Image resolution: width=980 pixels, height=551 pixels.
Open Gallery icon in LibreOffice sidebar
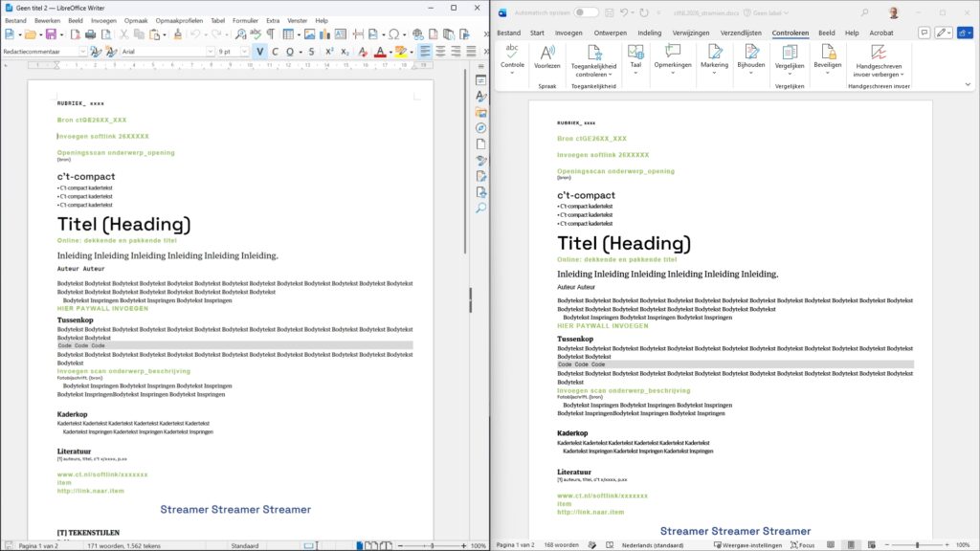[x=480, y=113]
